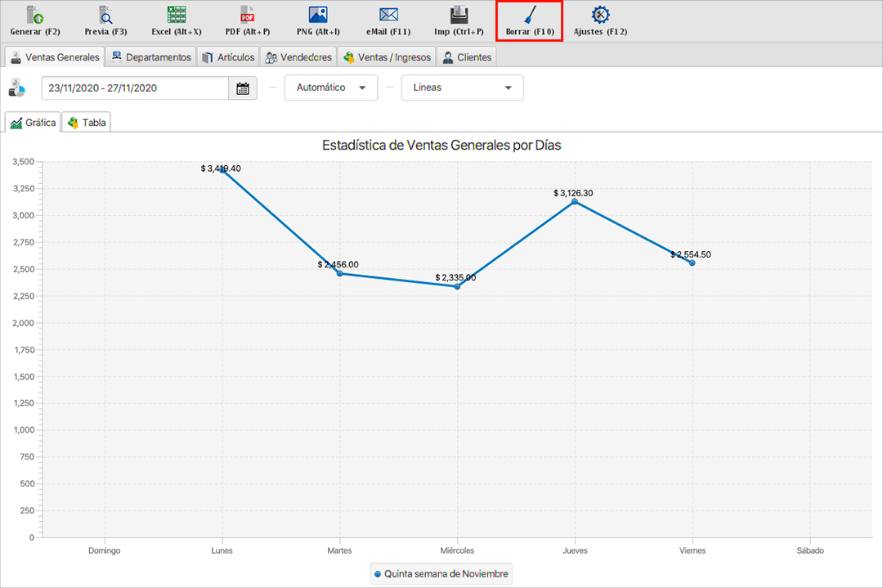Click the date range input field
This screenshot has width=883, height=588.
click(x=135, y=88)
